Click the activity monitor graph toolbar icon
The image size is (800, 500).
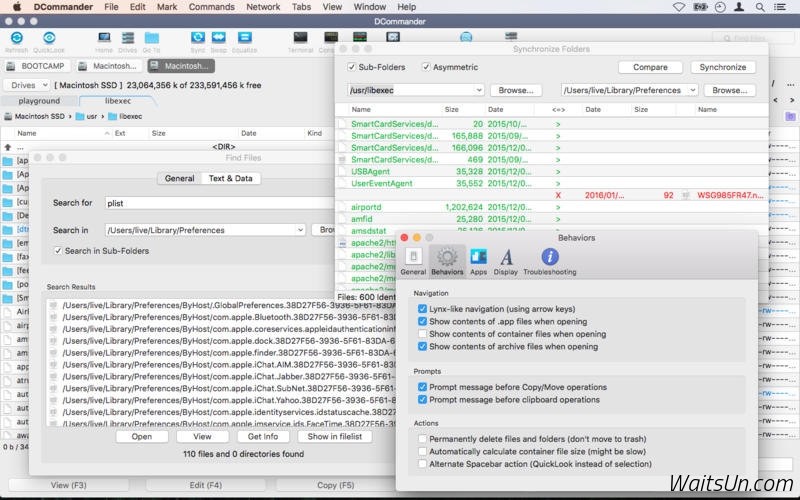(360, 37)
